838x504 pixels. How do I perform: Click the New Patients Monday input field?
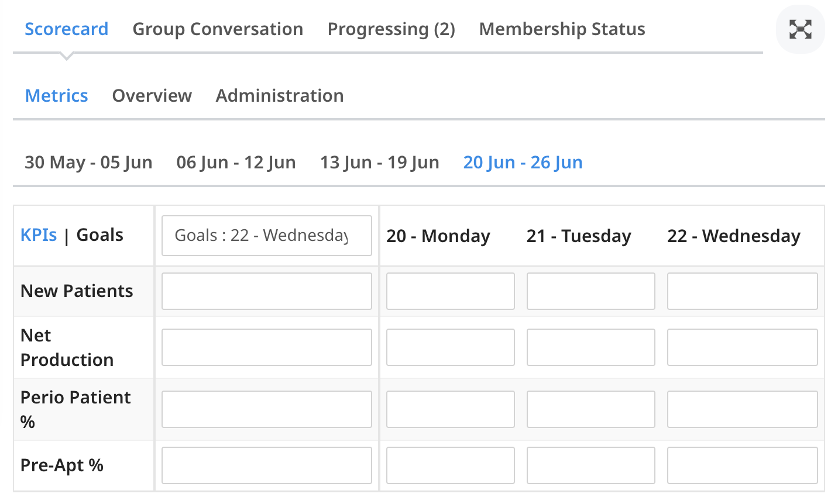[x=450, y=291]
